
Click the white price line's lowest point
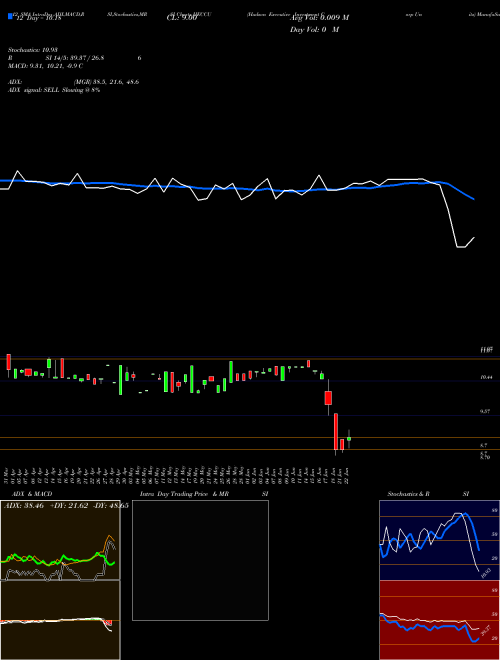pos(461,247)
